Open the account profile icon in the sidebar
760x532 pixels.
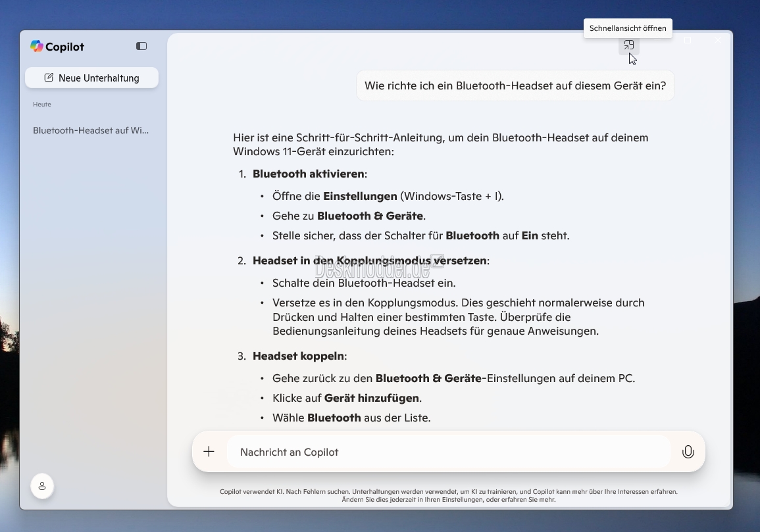42,486
